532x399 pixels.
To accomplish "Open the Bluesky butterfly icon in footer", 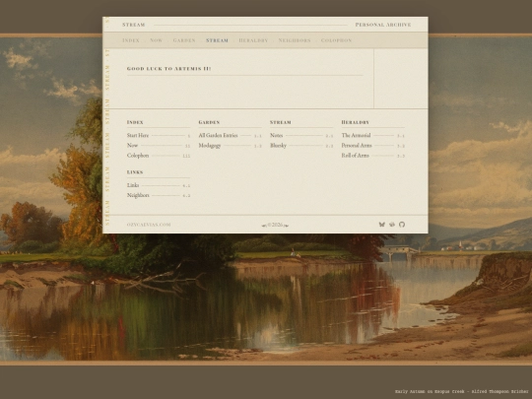I will click(x=381, y=225).
